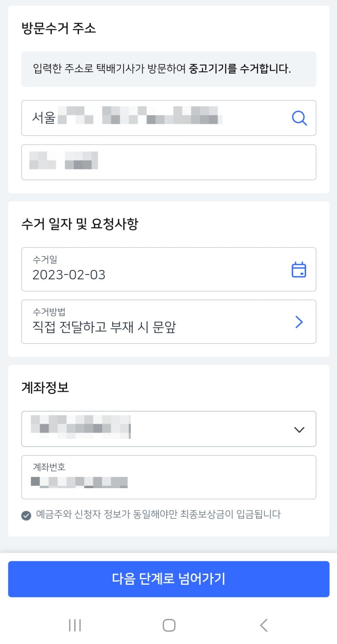Tap the 계좌정보 section heading
The height and width of the screenshot is (644, 337).
tap(45, 388)
